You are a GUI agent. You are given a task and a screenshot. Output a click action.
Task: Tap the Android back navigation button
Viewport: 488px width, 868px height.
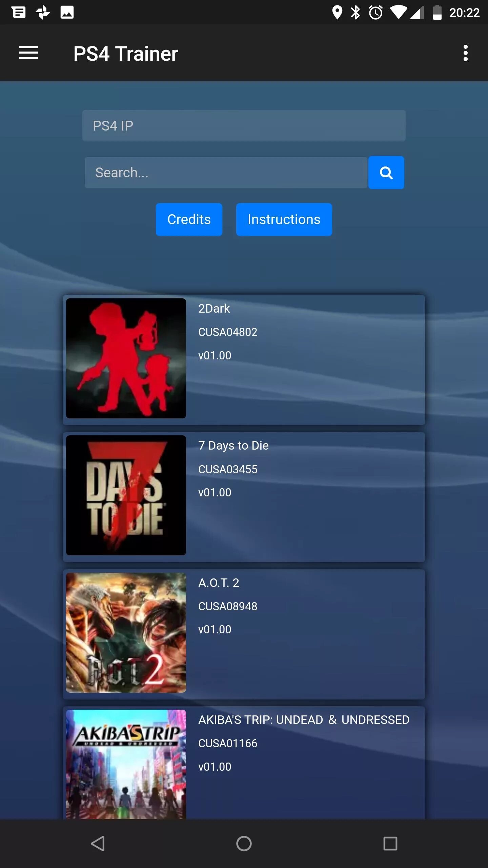tap(98, 843)
